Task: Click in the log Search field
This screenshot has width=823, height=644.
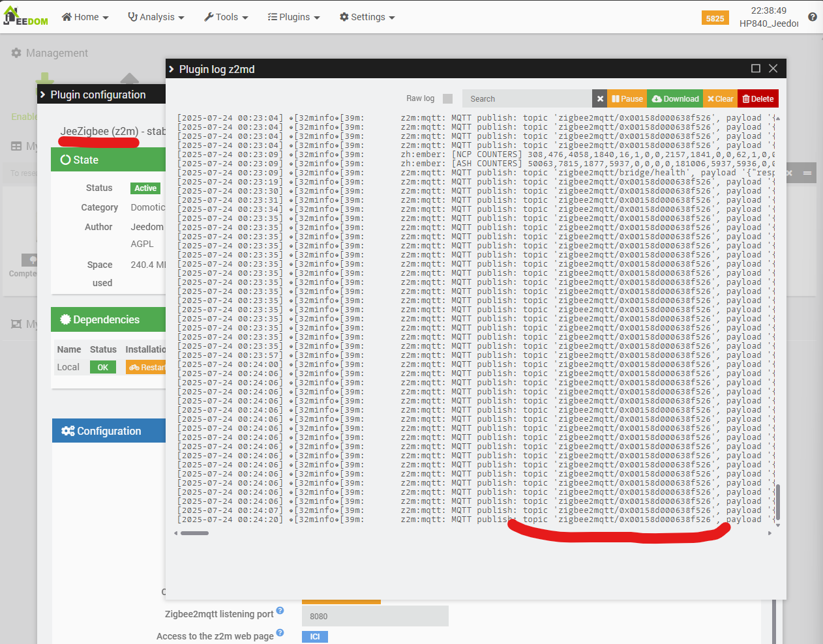Action: click(527, 99)
